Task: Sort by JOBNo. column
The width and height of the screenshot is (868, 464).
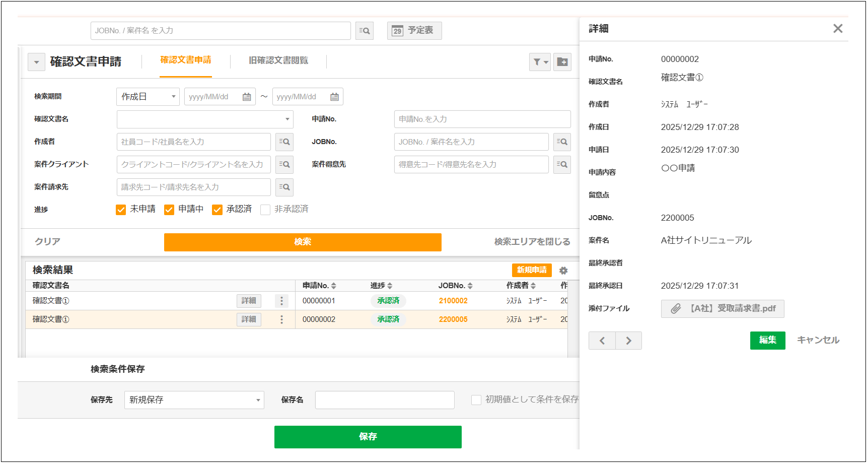Action: pyautogui.click(x=470, y=286)
